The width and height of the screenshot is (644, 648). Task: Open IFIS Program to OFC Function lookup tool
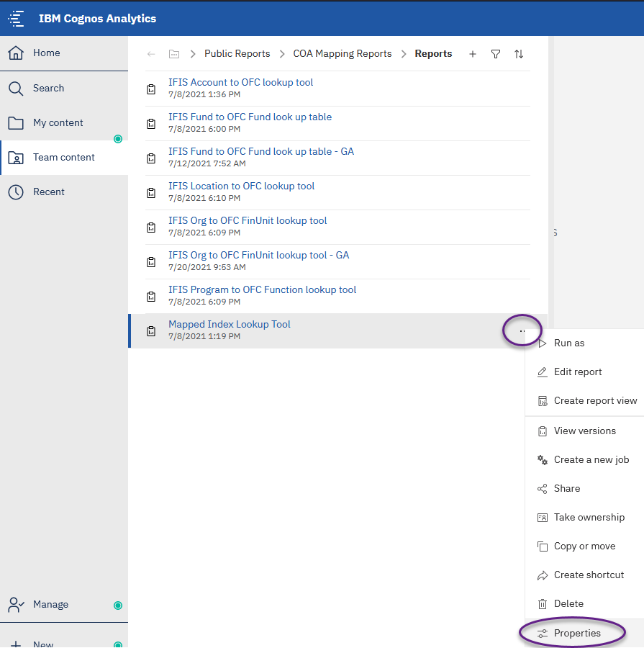click(263, 290)
